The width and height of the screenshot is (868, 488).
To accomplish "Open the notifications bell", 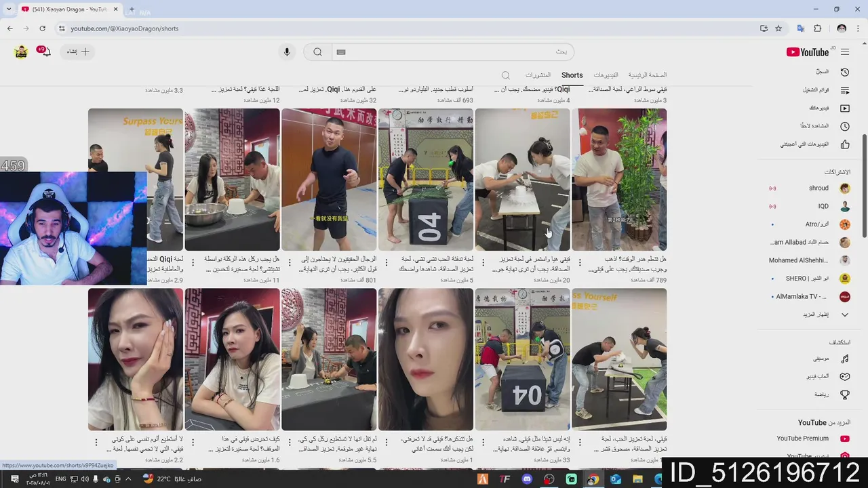I will click(x=45, y=52).
